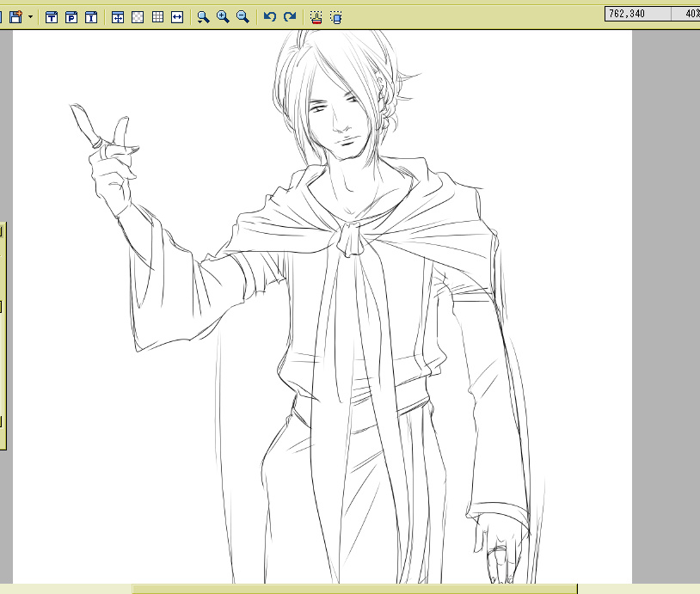
Task: Click the zoom out magnifier icon
Action: click(243, 16)
